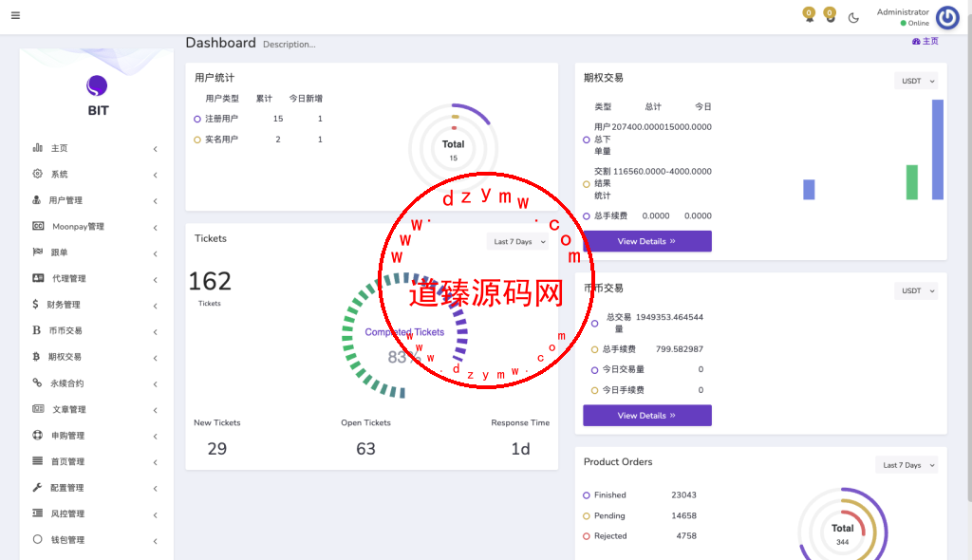The height and width of the screenshot is (560, 972).
Task: Click 钱包管理 circle icon
Action: click(38, 539)
